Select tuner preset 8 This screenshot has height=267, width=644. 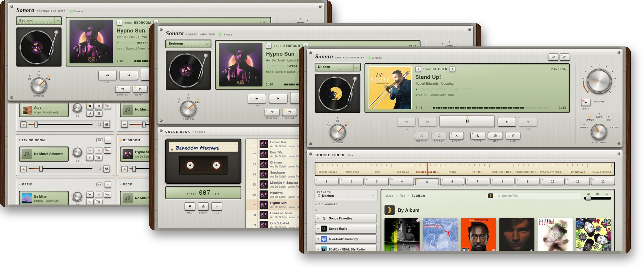pyautogui.click(x=502, y=181)
